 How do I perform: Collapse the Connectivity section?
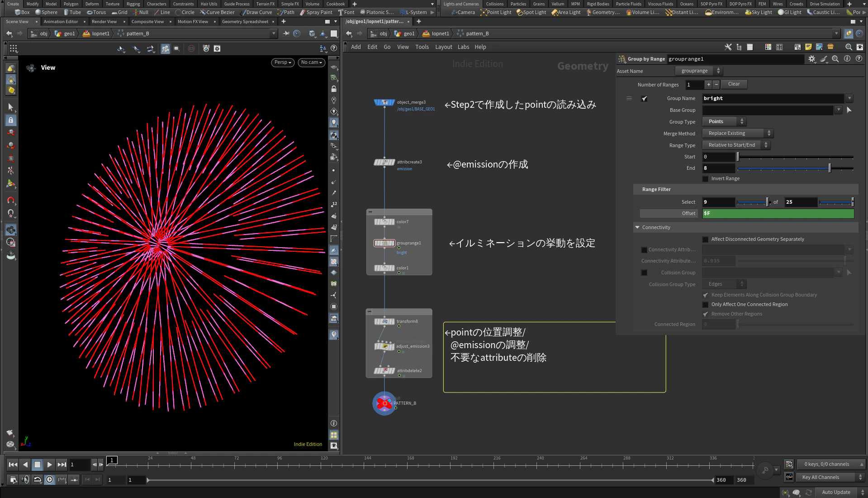(x=637, y=227)
